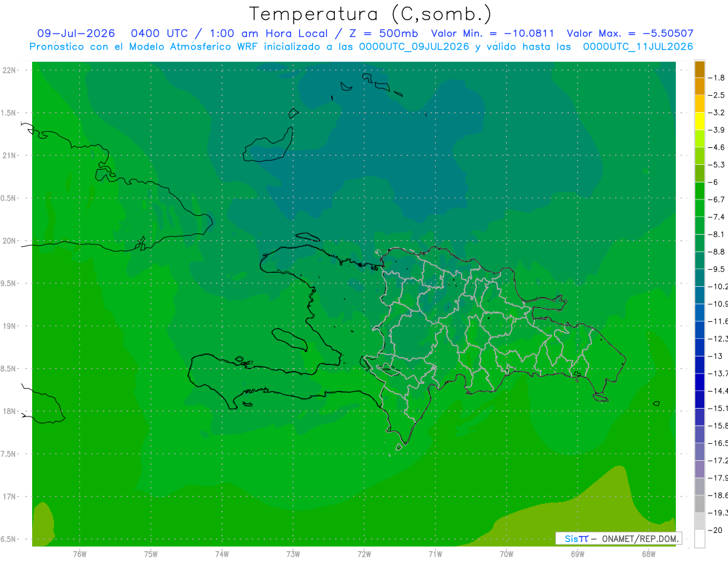Click the "6.5N" latitude axis label

(x=9, y=539)
